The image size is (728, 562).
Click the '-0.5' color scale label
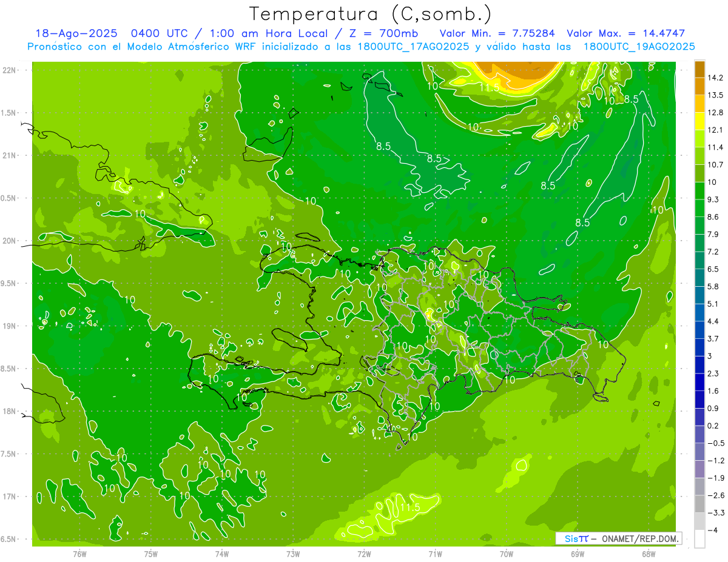coord(716,443)
